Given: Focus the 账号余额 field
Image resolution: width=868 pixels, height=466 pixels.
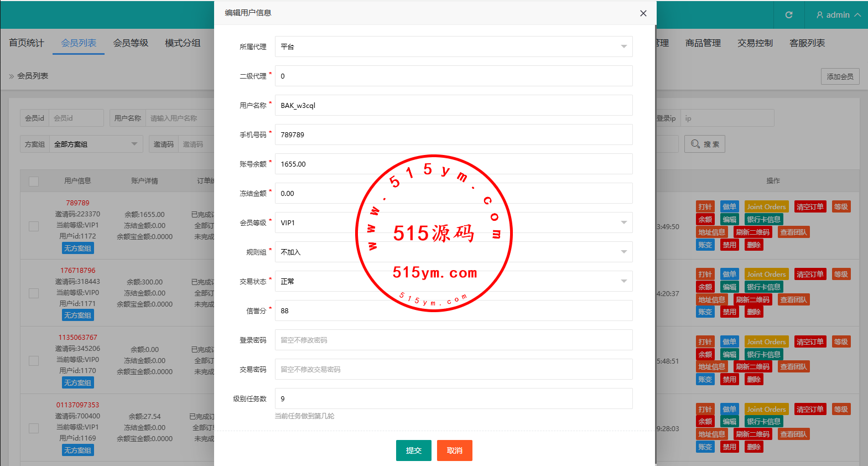Looking at the screenshot, I should [x=453, y=164].
